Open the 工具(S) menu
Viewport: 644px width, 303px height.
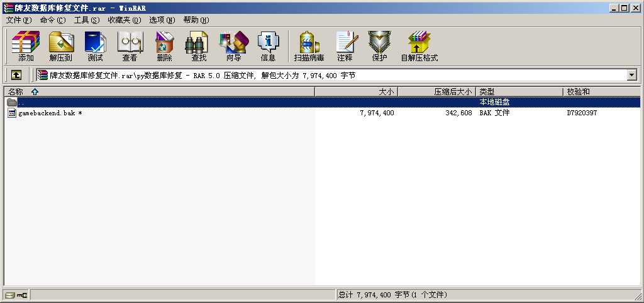click(87, 20)
